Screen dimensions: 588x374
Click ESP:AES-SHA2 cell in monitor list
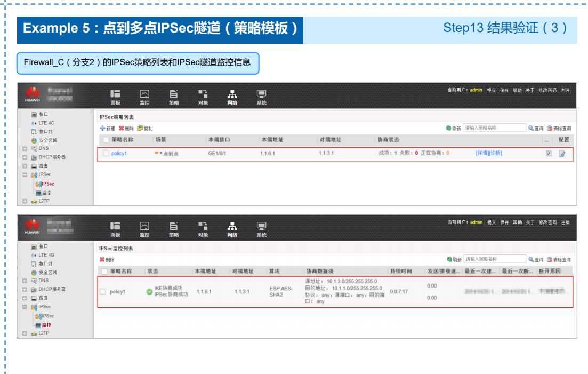coord(281,291)
